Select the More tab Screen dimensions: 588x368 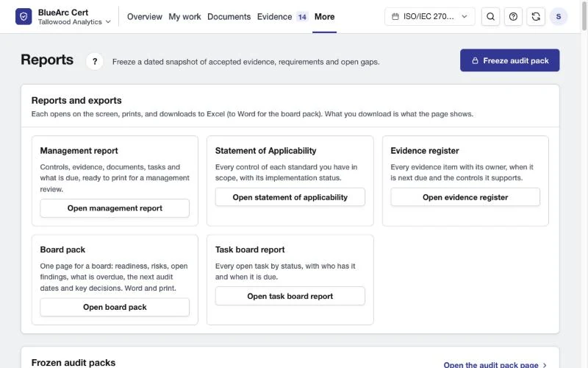pyautogui.click(x=324, y=16)
